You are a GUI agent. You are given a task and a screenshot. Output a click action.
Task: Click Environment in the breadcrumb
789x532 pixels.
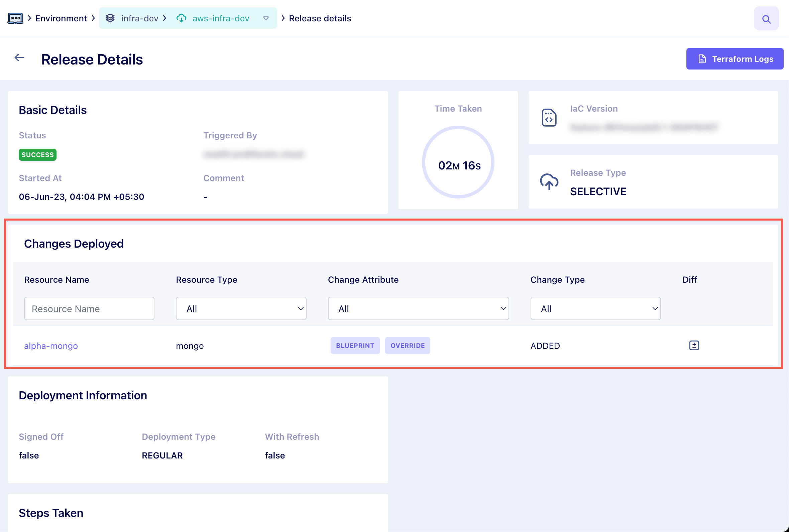tap(61, 18)
